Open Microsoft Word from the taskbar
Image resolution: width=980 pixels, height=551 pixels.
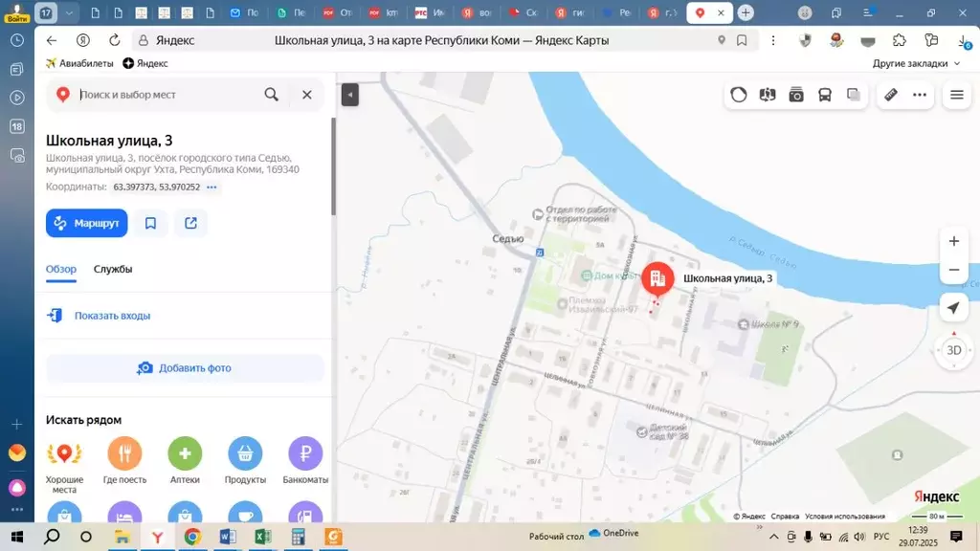(228, 537)
